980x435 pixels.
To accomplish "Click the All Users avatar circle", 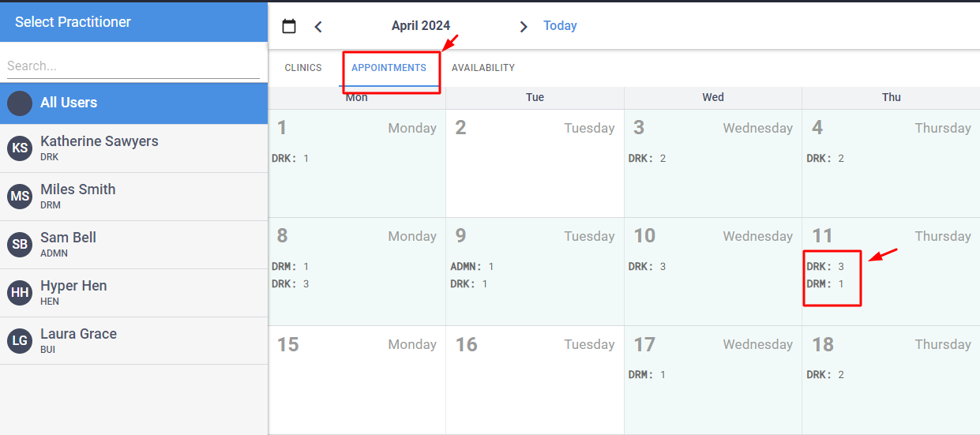I will (x=20, y=103).
